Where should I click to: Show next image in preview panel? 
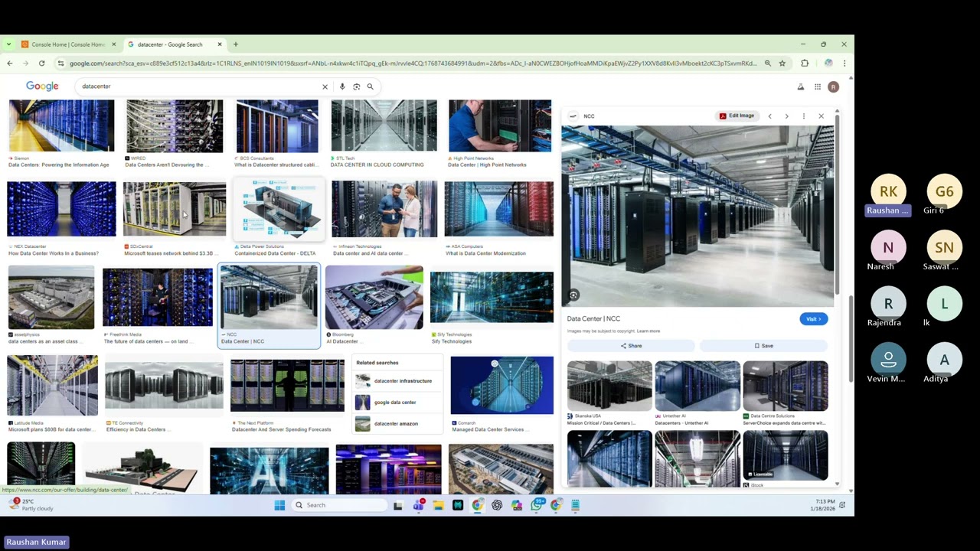(786, 116)
